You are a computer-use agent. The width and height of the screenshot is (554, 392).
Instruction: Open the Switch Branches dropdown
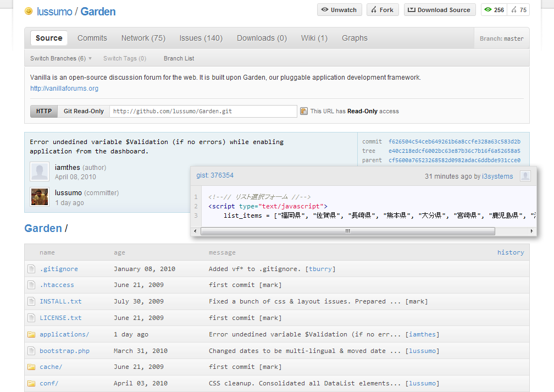[60, 58]
